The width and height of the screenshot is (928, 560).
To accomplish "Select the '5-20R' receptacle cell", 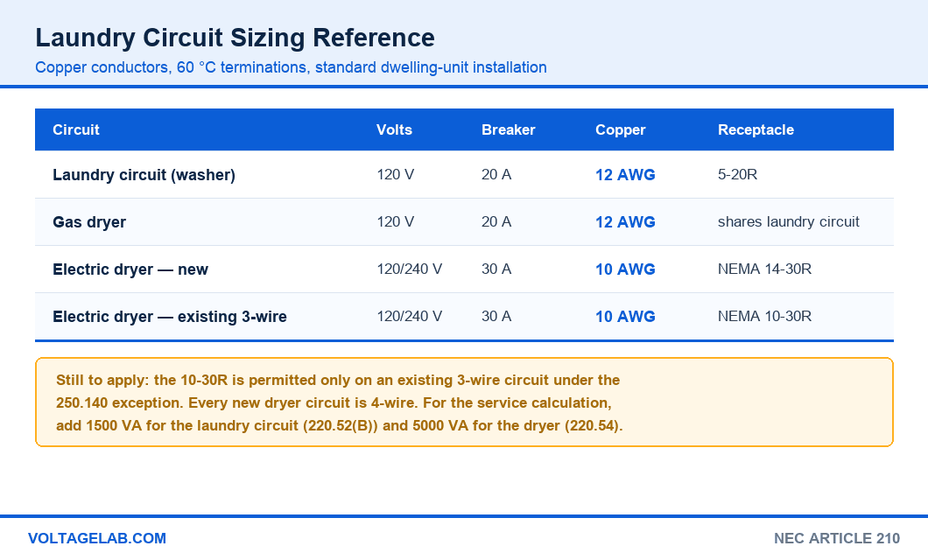I will coord(737,174).
